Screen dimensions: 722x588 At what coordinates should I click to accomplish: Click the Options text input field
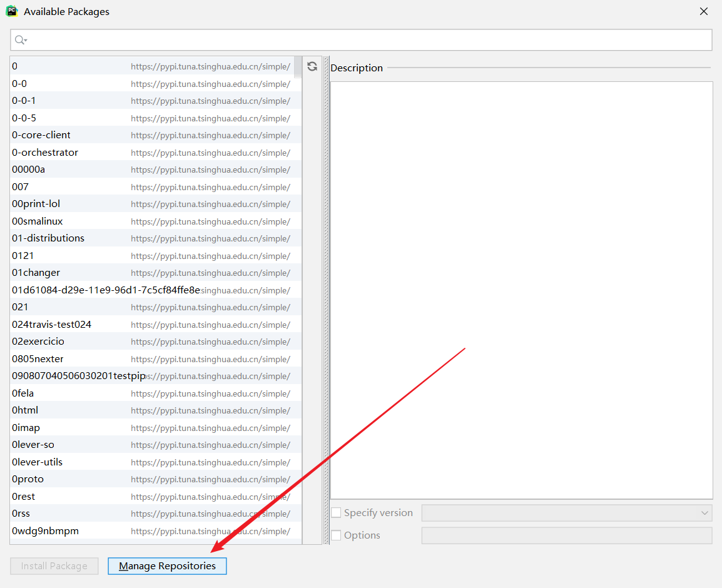click(567, 535)
